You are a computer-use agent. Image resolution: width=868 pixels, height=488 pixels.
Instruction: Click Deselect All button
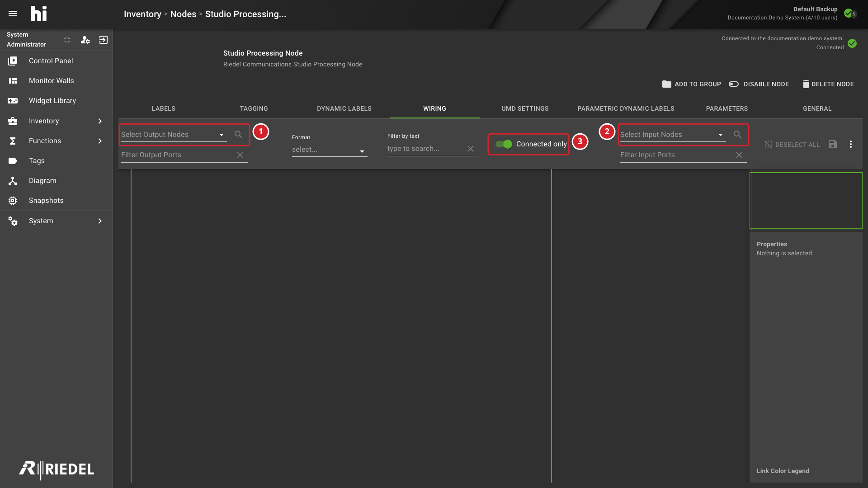click(792, 145)
